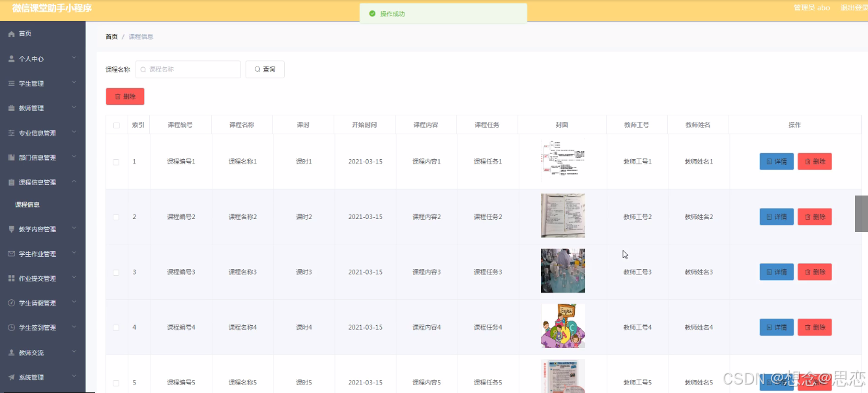868x393 pixels.
Task: Click the green success check icon in notification
Action: 372,14
